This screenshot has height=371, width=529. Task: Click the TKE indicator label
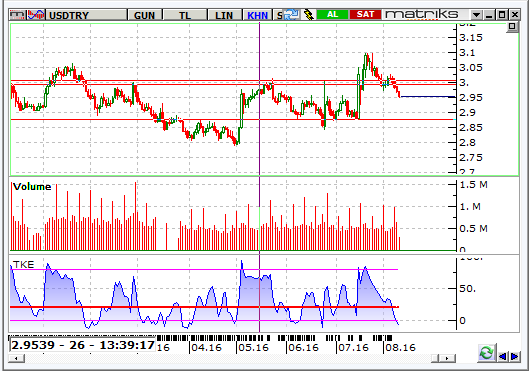coord(24,265)
